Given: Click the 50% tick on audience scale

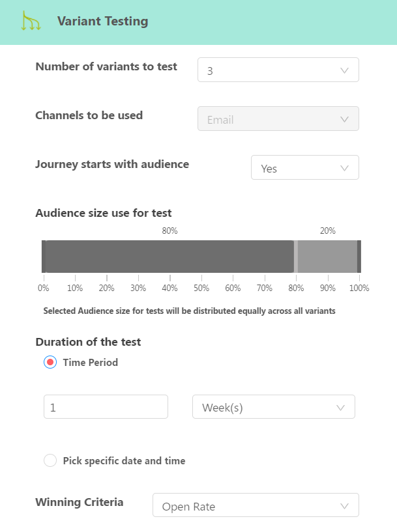Looking at the screenshot, I should [x=201, y=288].
